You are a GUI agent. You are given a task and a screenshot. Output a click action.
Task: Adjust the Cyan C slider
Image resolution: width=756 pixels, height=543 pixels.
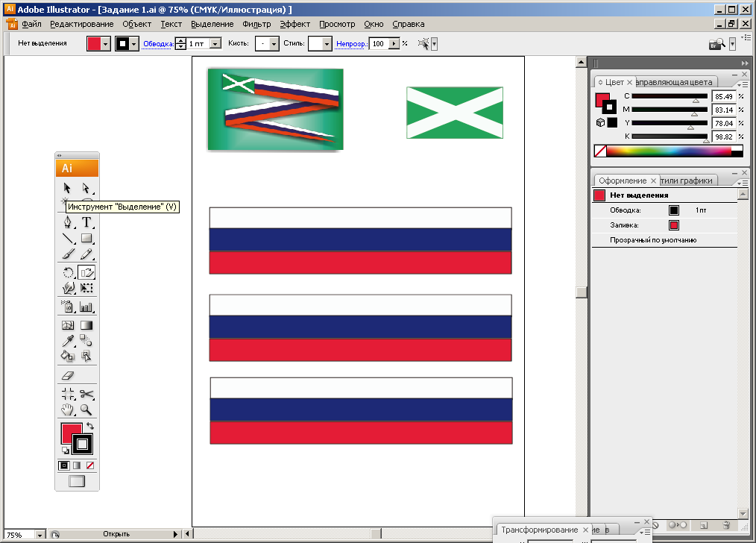pyautogui.click(x=696, y=101)
